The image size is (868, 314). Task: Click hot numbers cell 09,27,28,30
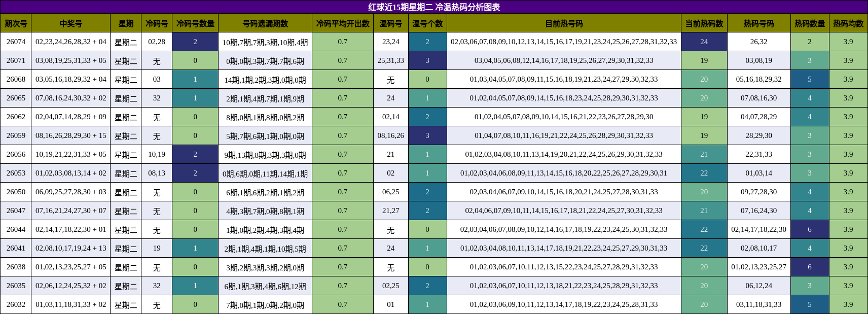(759, 192)
